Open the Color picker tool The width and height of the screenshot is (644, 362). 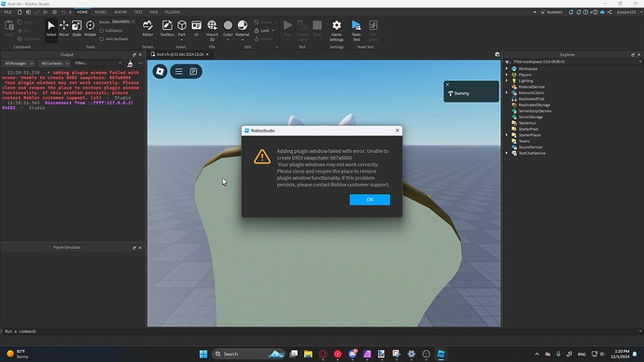tap(228, 28)
